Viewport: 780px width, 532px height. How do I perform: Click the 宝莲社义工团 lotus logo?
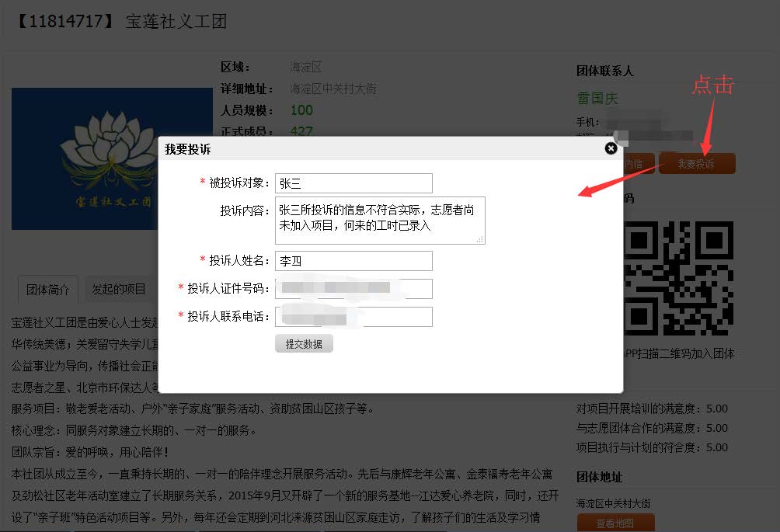[85, 158]
